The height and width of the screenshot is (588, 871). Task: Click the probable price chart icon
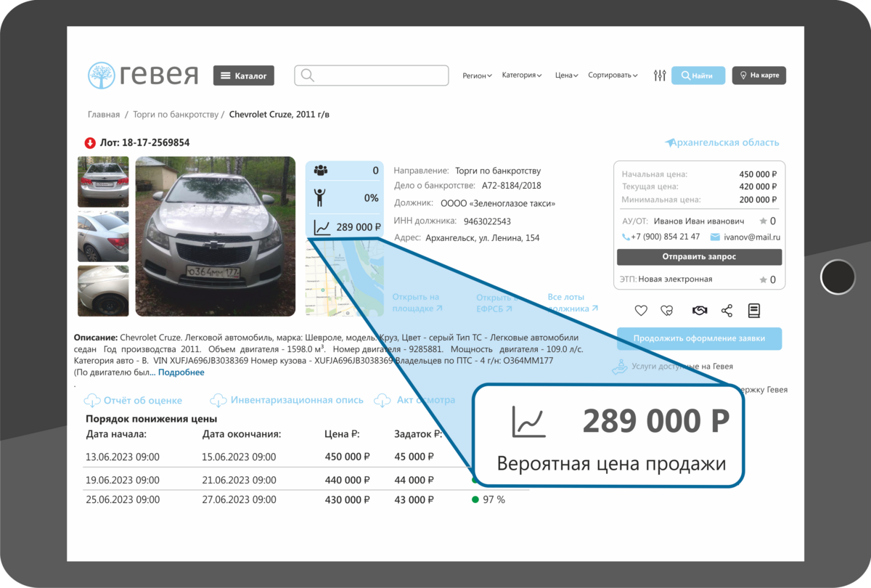pos(322,227)
